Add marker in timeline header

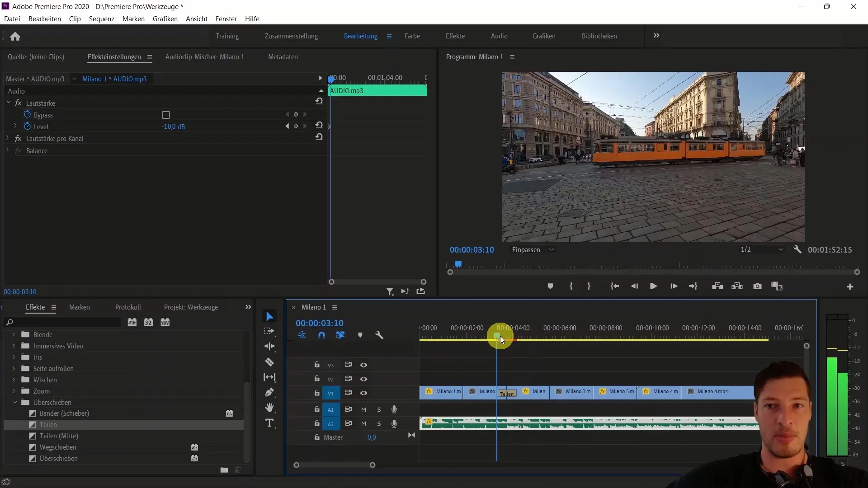click(x=360, y=335)
